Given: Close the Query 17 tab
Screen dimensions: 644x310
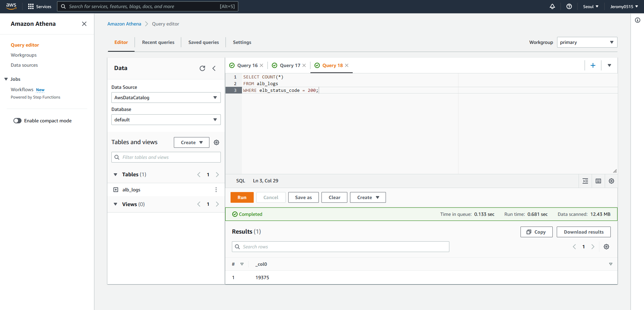Looking at the screenshot, I should [x=304, y=65].
